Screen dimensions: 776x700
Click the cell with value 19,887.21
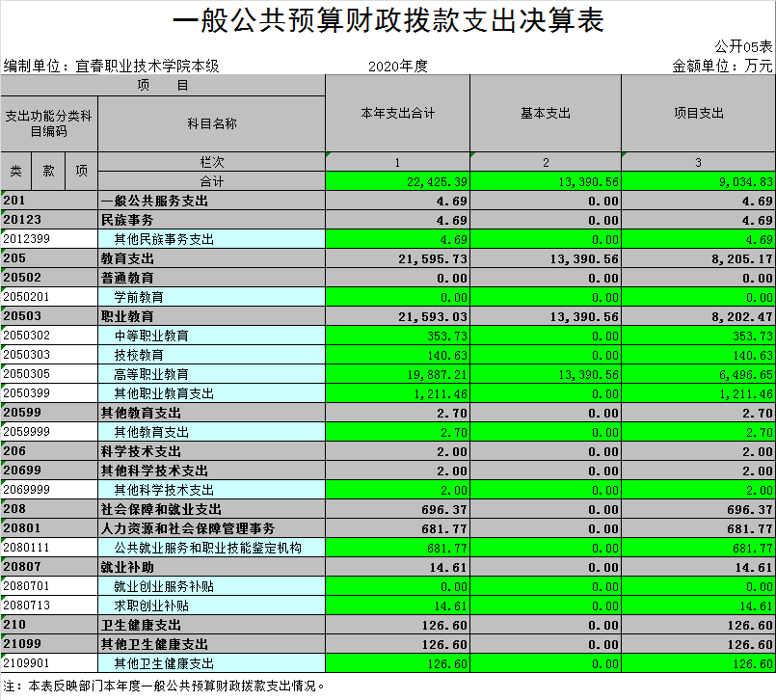[397, 374]
